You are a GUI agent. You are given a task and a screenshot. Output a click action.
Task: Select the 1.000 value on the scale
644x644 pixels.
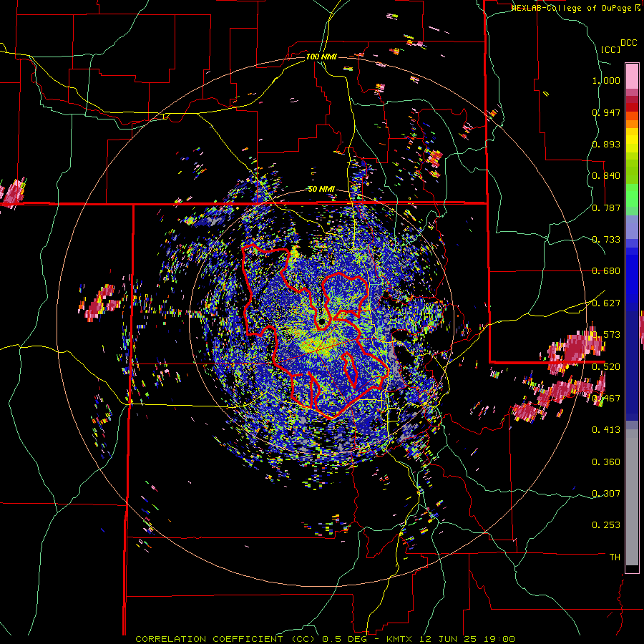coord(606,80)
